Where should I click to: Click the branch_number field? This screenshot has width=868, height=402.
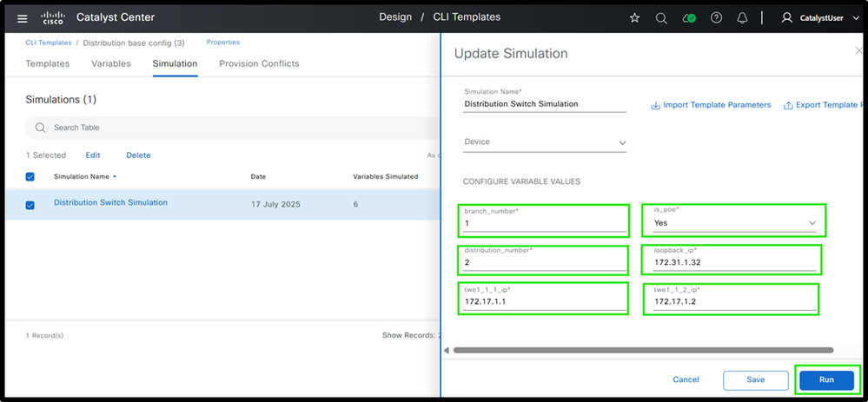pyautogui.click(x=546, y=223)
